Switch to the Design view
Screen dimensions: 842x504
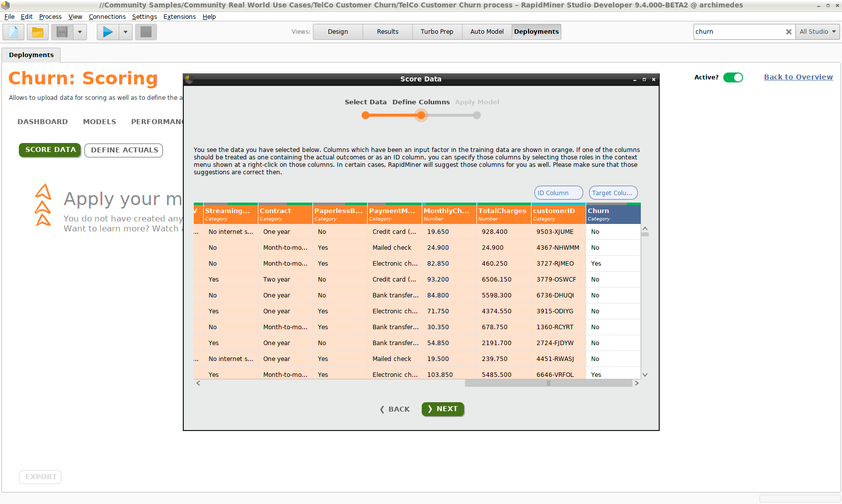[338, 32]
